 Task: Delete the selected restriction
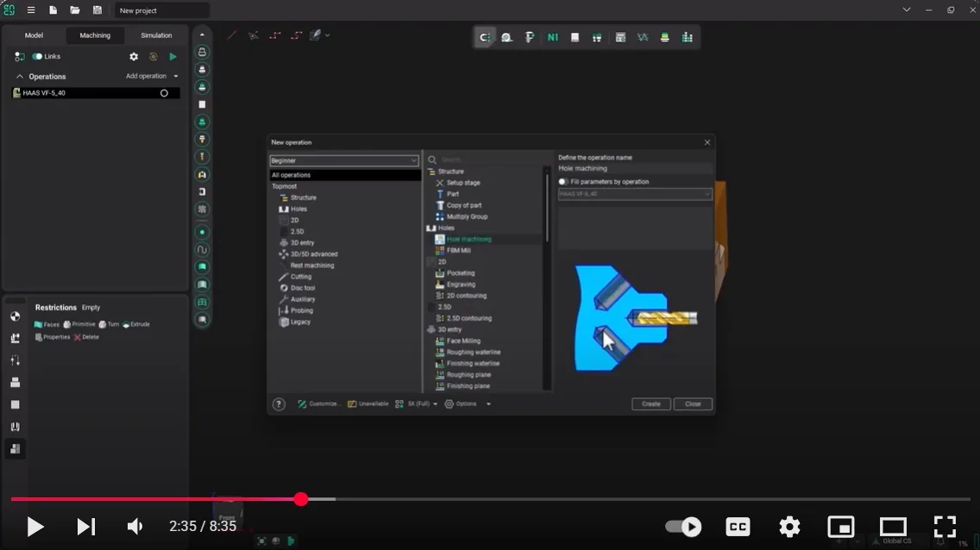pyautogui.click(x=86, y=337)
